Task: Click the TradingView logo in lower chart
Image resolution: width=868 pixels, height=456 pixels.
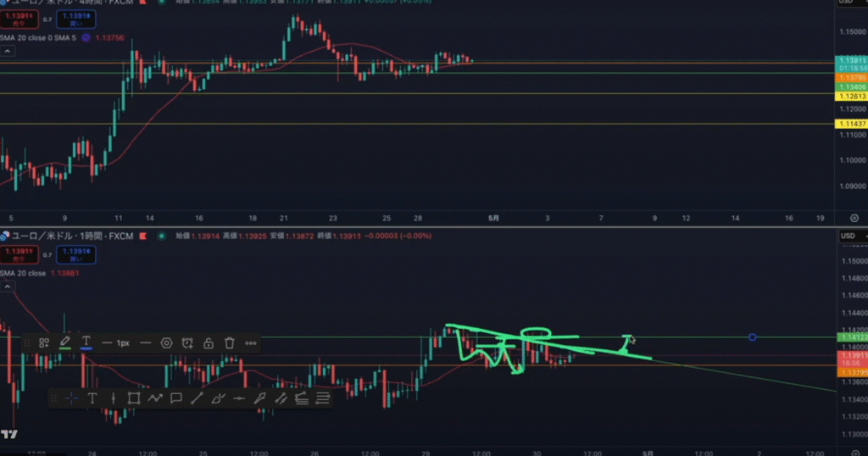Action: pos(9,435)
